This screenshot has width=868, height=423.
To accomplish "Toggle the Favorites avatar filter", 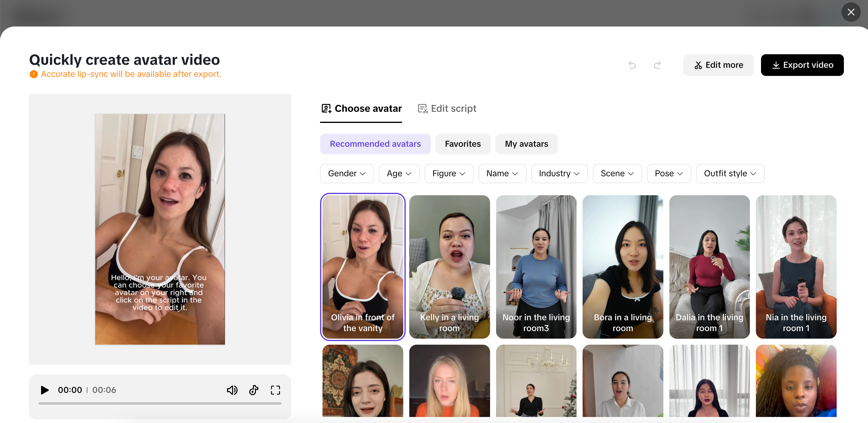I will click(463, 144).
